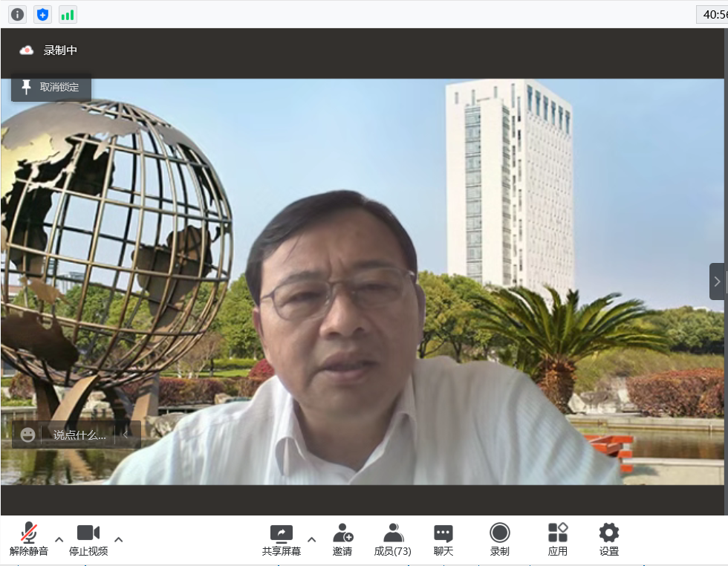
Task: Start sharing with 共享屏幕 button
Action: 282,539
